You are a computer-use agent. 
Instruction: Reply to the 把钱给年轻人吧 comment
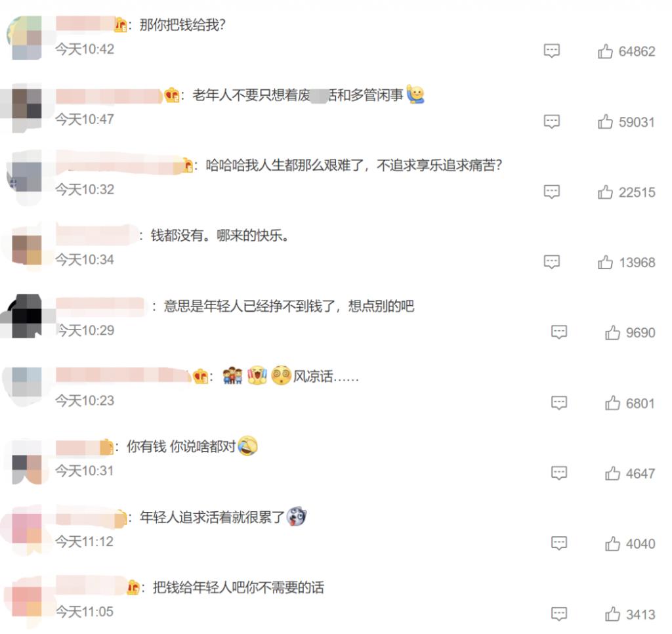559,614
